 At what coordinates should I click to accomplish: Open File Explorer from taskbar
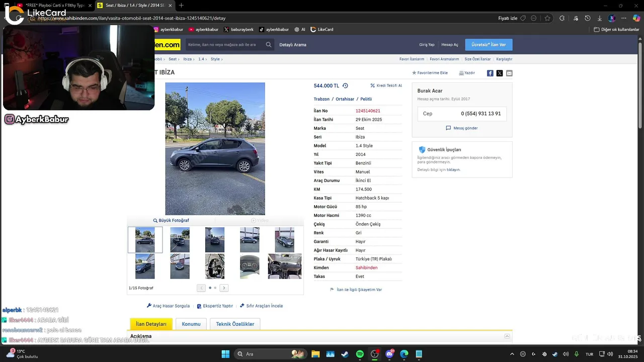[x=315, y=354]
